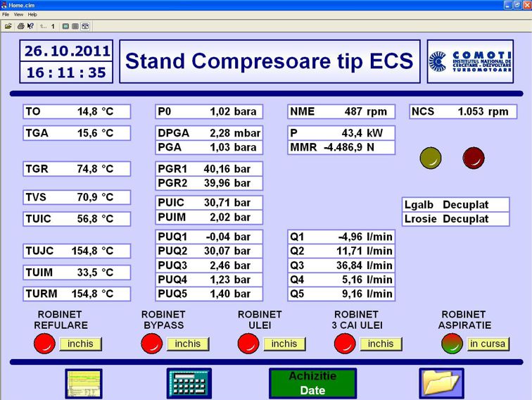Image resolution: width=532 pixels, height=400 pixels.
Task: Open the Help menu
Action: [x=32, y=15]
